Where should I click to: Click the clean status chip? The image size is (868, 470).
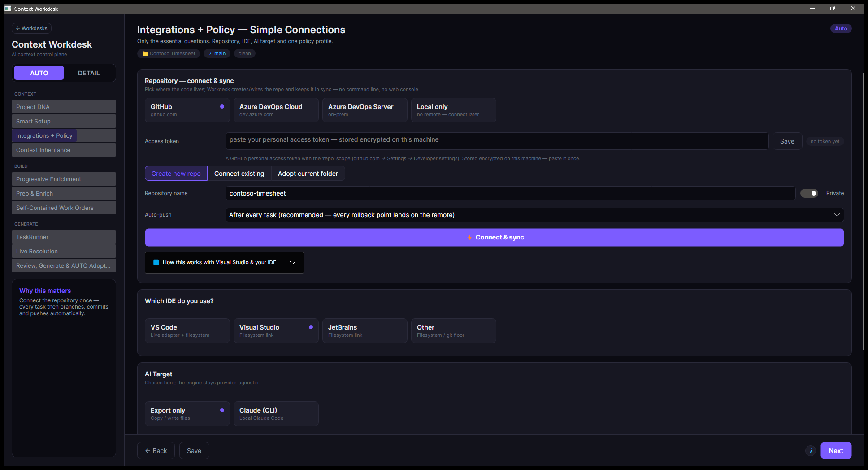pos(245,53)
